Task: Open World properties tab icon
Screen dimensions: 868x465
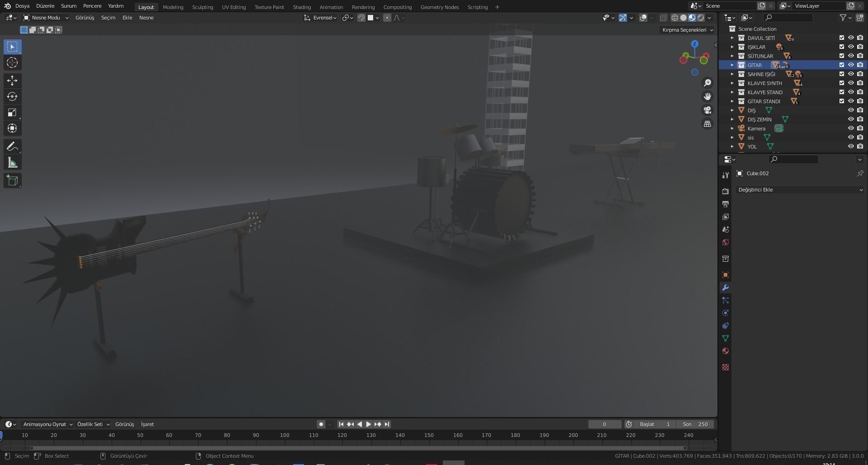Action: pyautogui.click(x=726, y=242)
